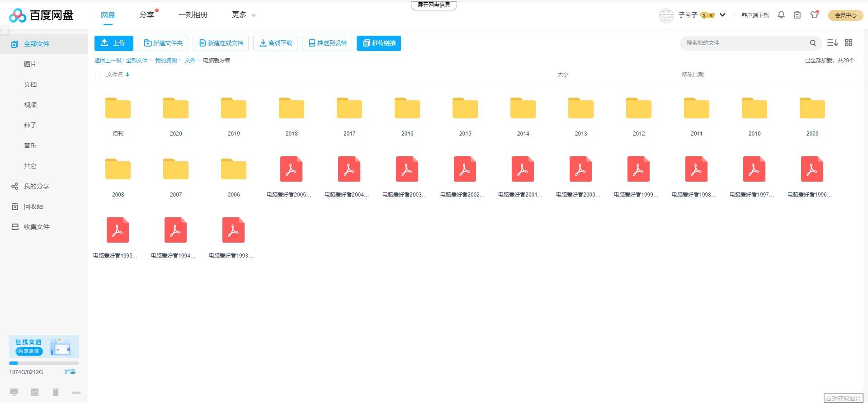The height and width of the screenshot is (403, 868).
Task: Open the sort order menu icon
Action: pyautogui.click(x=832, y=42)
